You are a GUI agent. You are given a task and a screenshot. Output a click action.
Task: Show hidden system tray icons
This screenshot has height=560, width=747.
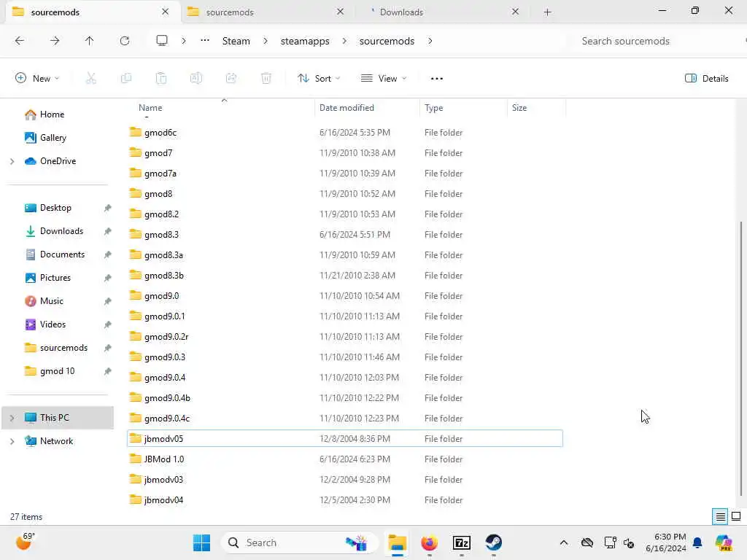coord(564,542)
